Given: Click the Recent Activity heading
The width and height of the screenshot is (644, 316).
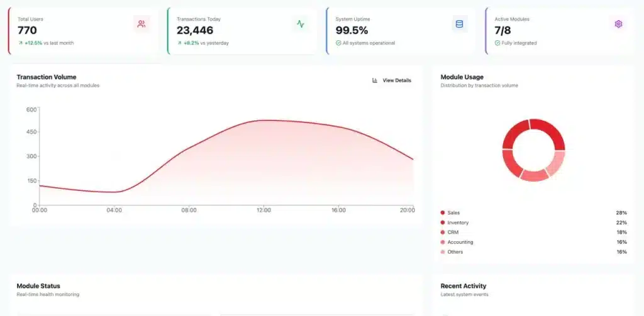Looking at the screenshot, I should click(x=464, y=286).
